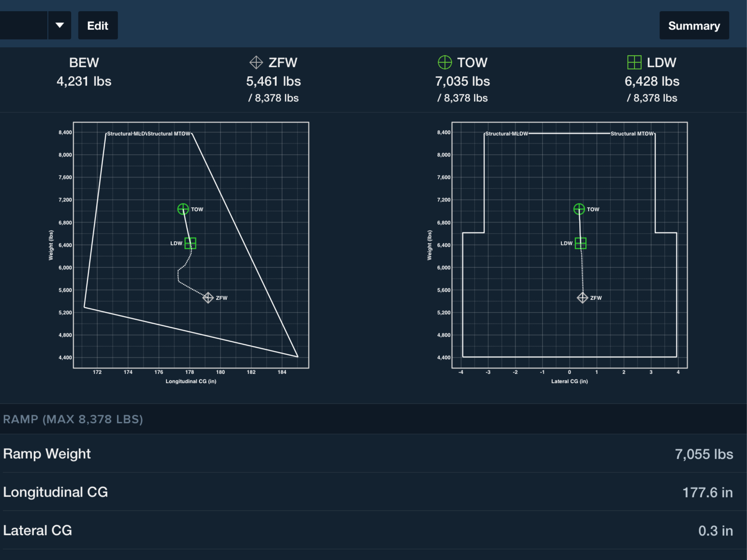Image resolution: width=747 pixels, height=560 pixels.
Task: Click the green LDW square icon in header
Action: click(x=634, y=63)
